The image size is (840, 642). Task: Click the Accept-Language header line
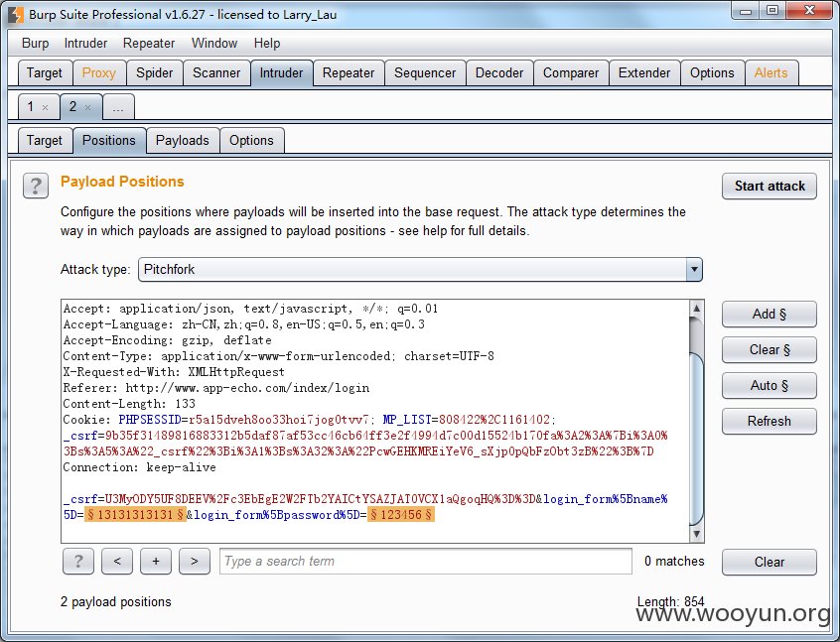coord(243,324)
